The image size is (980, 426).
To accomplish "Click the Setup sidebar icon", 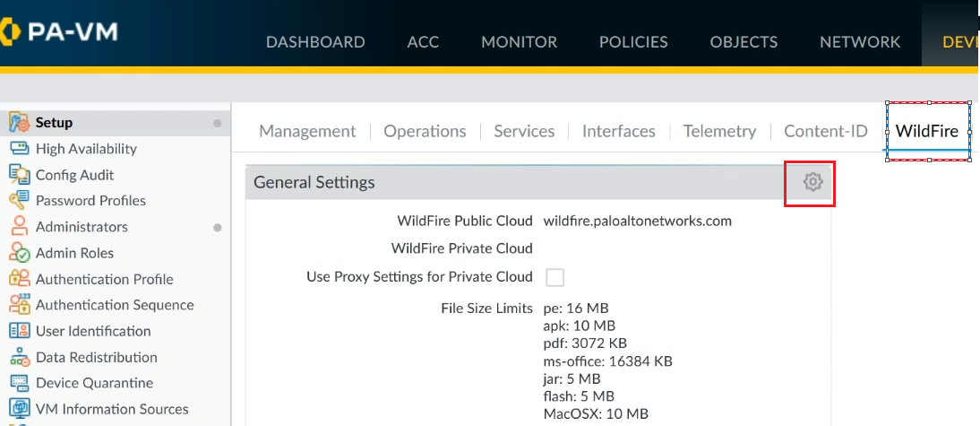I will click(x=20, y=123).
